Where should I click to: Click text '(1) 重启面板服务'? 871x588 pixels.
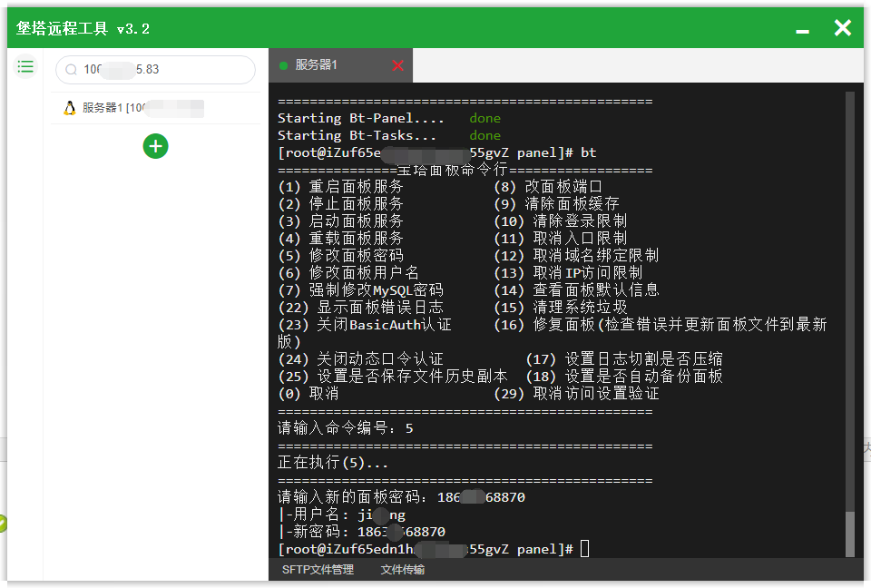tap(340, 187)
